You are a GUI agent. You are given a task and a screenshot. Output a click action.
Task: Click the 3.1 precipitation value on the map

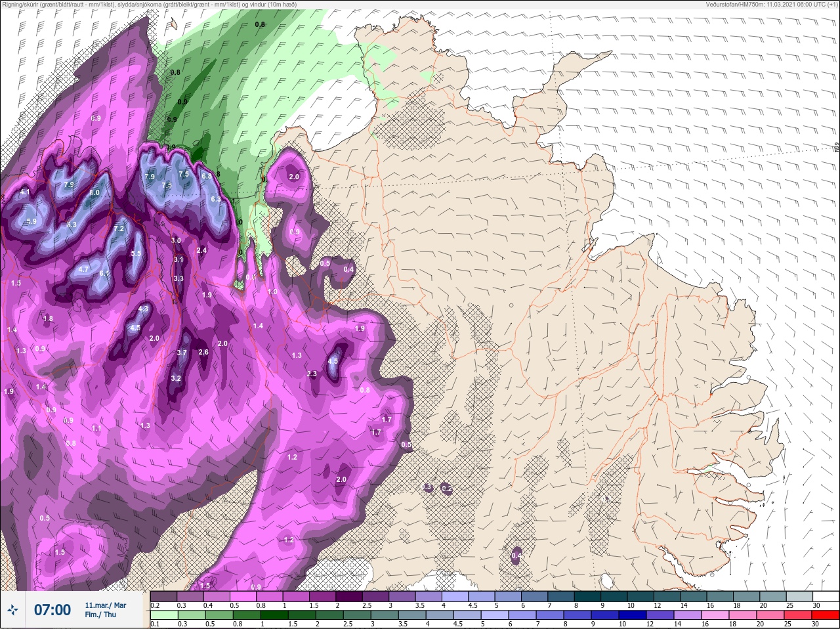point(178,259)
